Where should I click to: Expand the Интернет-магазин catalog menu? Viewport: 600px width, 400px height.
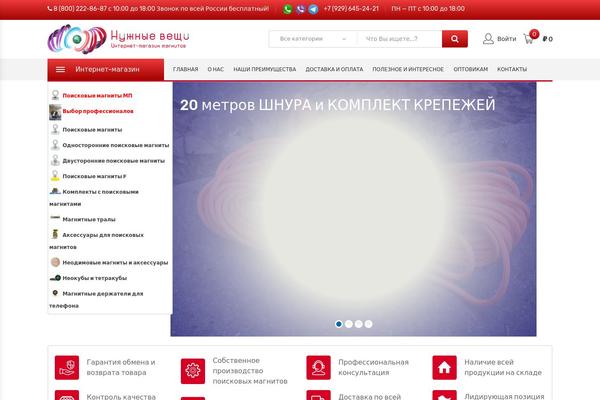tap(106, 69)
